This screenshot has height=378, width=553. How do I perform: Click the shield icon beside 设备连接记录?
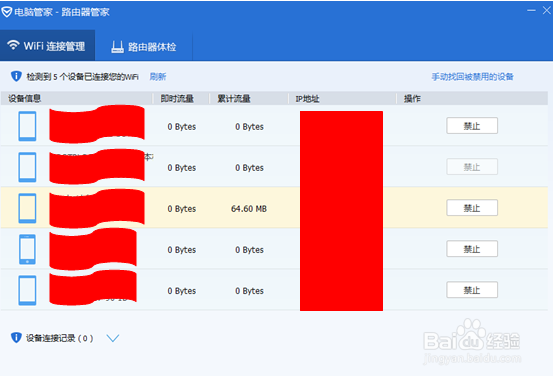coord(16,337)
